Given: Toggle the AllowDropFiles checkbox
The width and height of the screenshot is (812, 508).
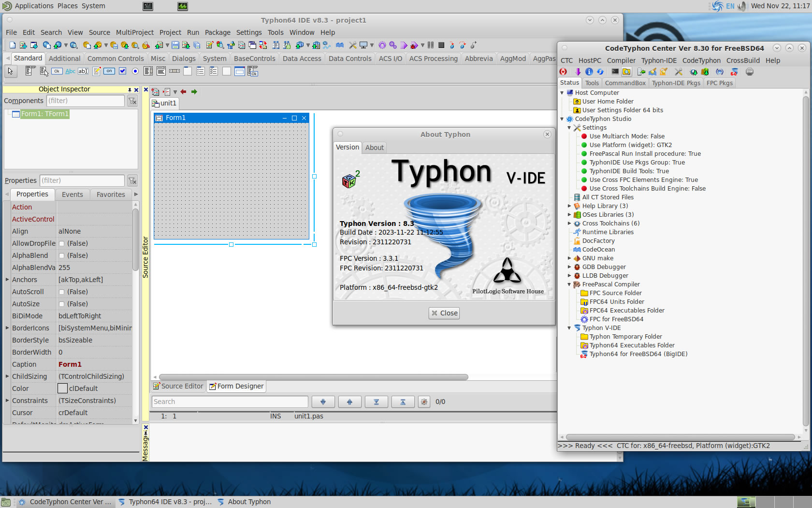Looking at the screenshot, I should click(x=61, y=243).
